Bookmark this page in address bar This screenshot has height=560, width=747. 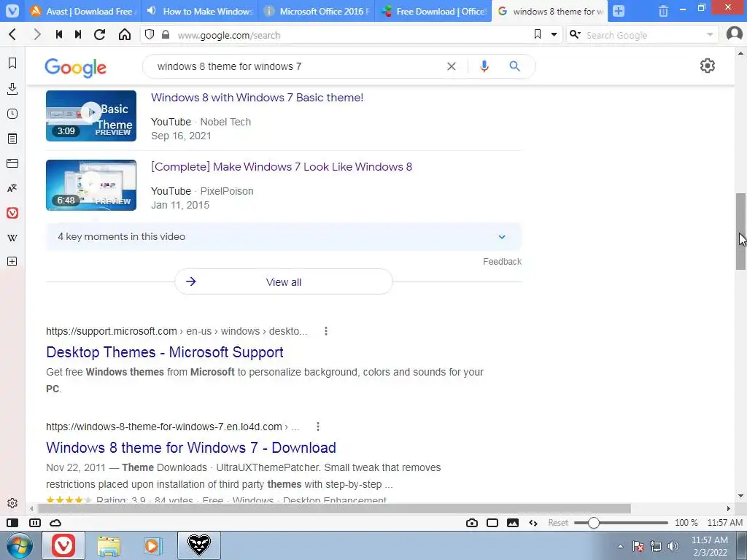538,34
